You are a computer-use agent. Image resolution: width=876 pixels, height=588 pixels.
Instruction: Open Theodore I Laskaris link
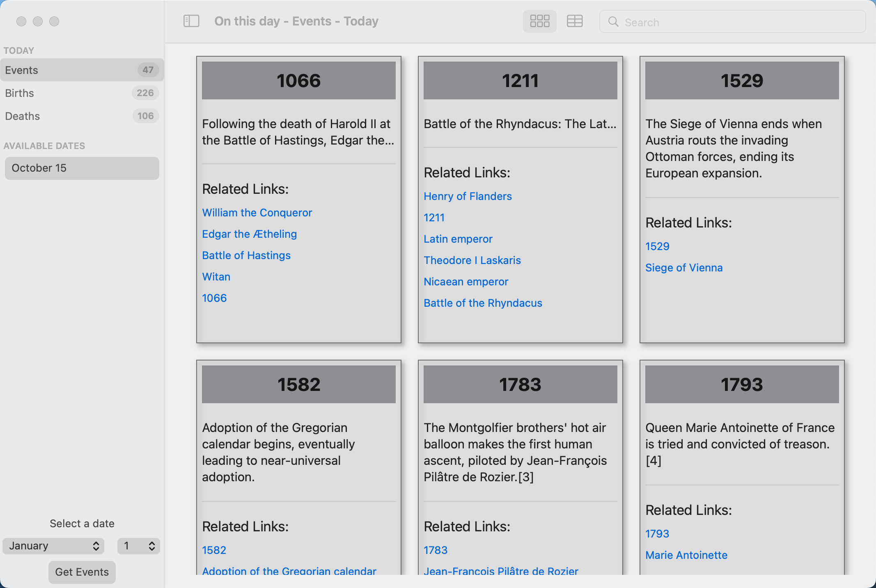point(472,260)
